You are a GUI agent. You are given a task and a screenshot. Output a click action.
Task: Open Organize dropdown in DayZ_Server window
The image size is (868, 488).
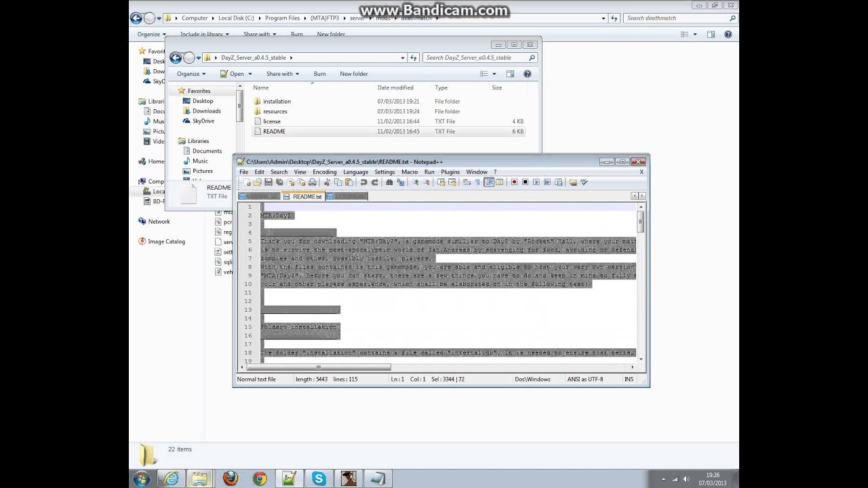[x=191, y=74]
